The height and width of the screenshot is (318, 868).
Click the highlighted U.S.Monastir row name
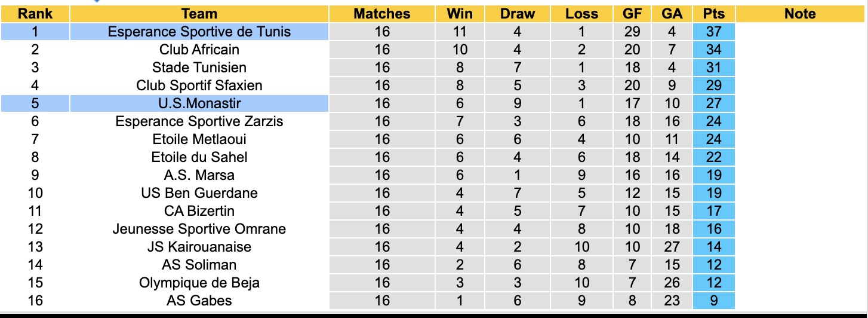199,103
